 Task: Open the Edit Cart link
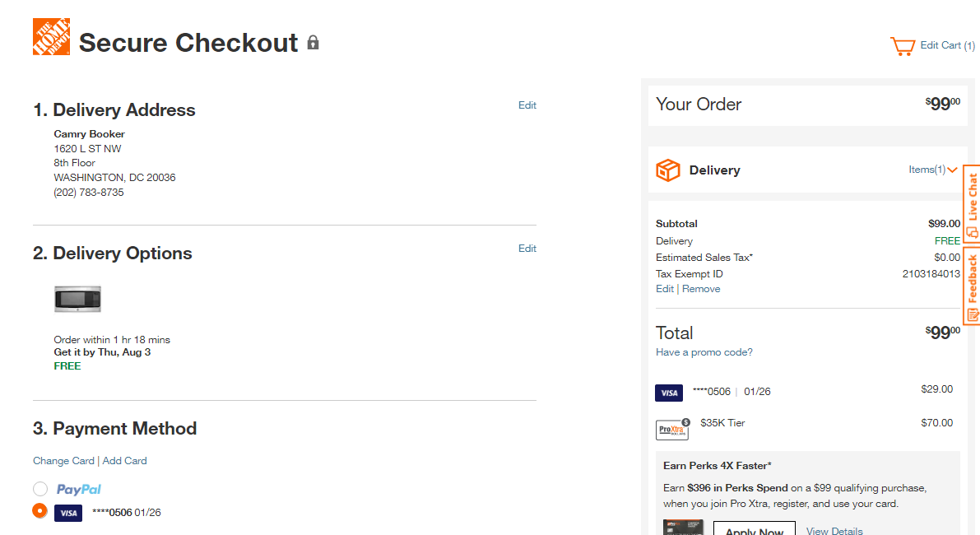pos(947,45)
